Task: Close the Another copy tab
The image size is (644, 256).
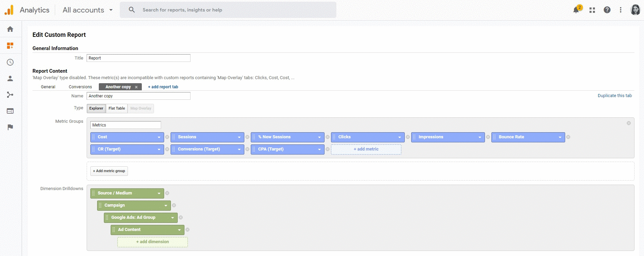Action: click(136, 87)
